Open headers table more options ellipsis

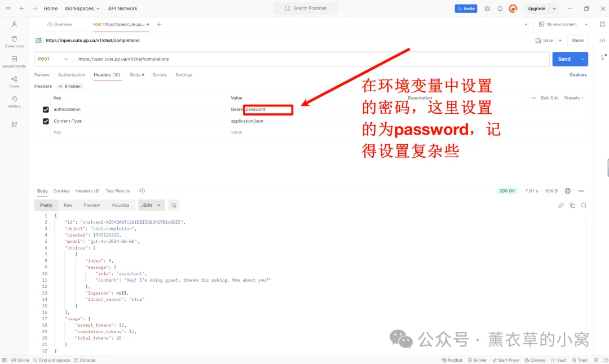(x=533, y=98)
